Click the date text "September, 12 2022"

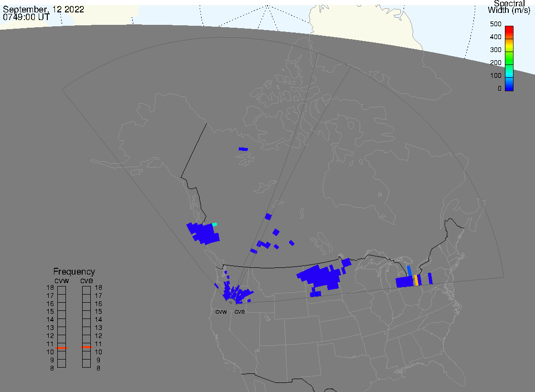pyautogui.click(x=43, y=9)
